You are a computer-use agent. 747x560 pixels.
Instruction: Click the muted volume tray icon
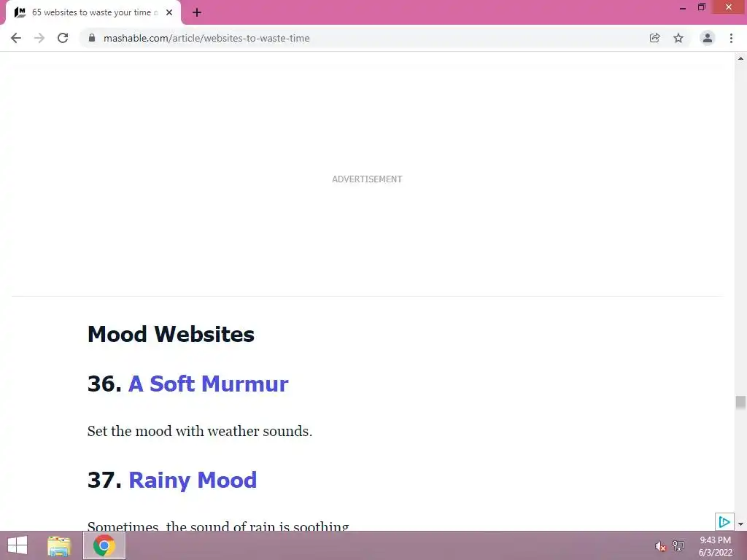click(660, 546)
